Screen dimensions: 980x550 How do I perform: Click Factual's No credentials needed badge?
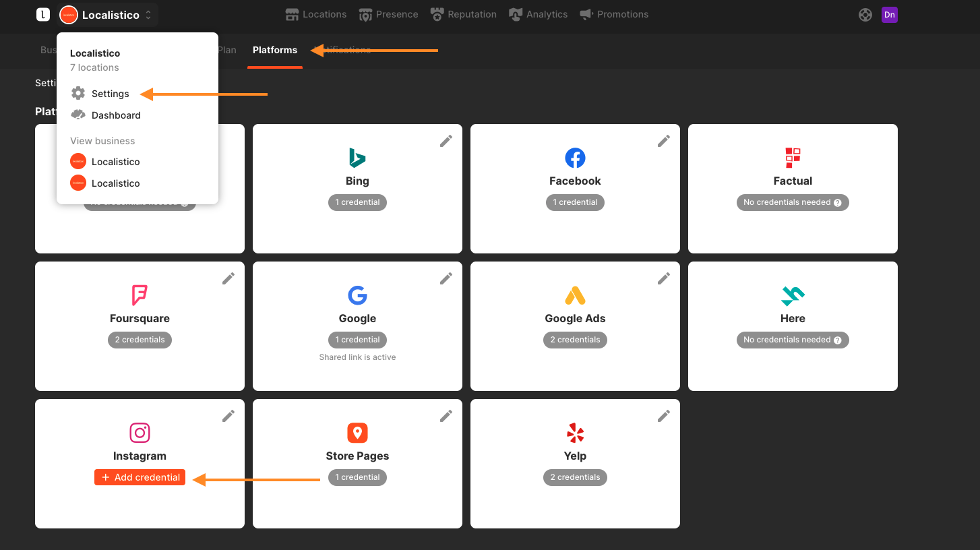pyautogui.click(x=793, y=202)
